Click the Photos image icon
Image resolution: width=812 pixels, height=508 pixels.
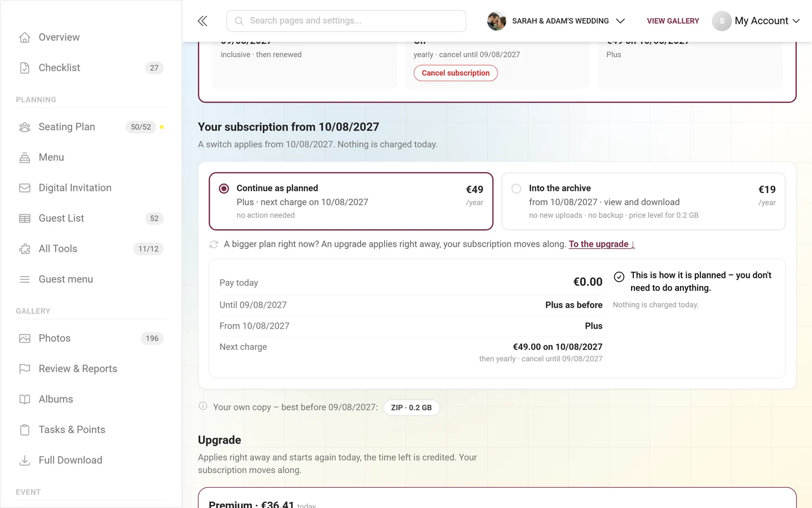click(x=25, y=339)
